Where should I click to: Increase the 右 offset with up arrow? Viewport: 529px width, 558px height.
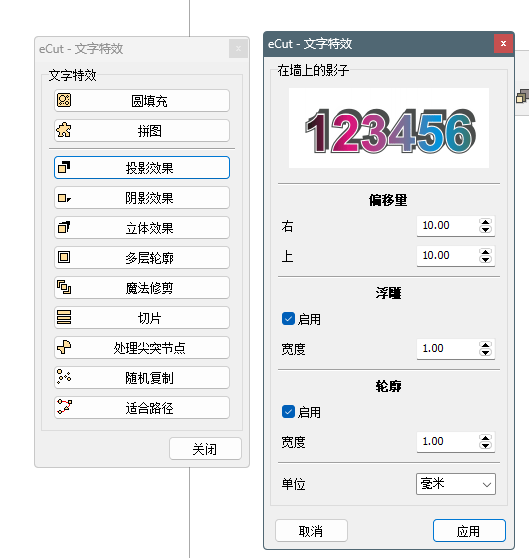[486, 222]
